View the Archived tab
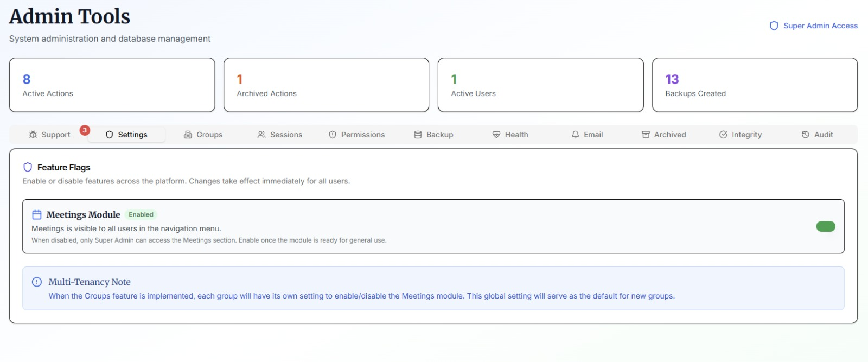868x362 pixels. point(664,135)
